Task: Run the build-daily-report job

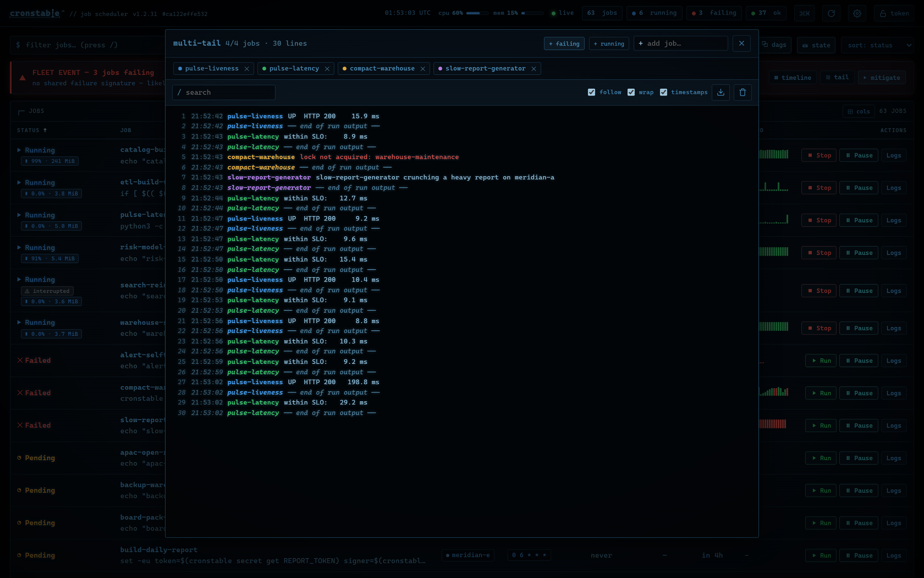Action: coord(821,555)
